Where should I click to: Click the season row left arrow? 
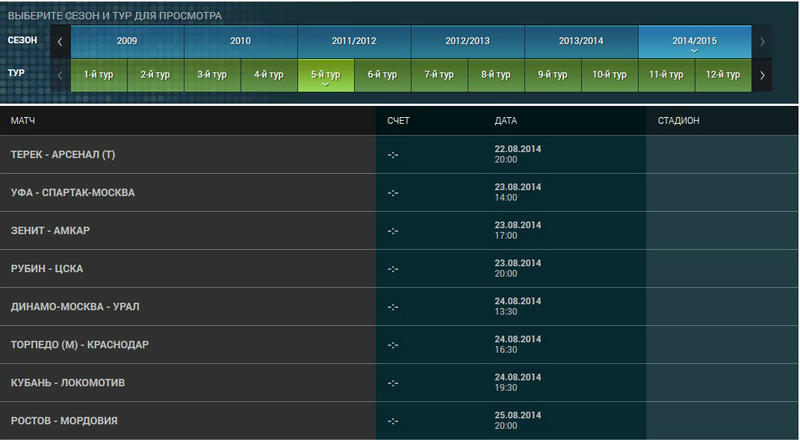click(x=60, y=41)
